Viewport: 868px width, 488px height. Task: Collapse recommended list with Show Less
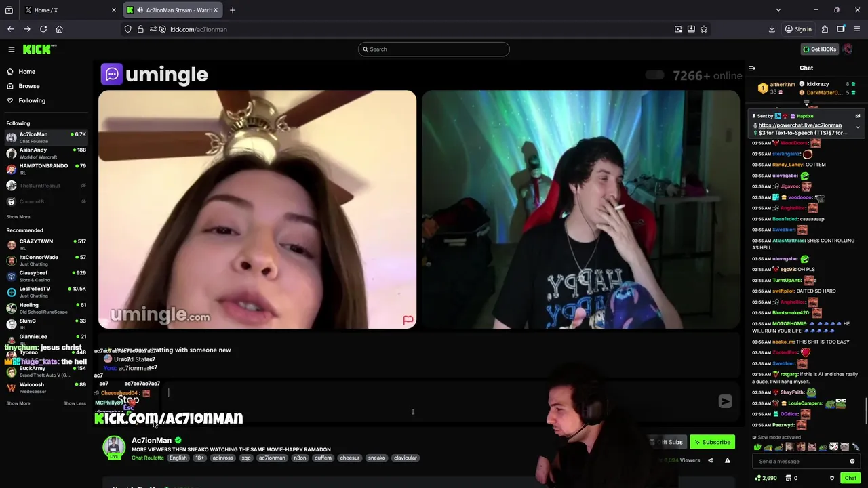[x=75, y=403]
